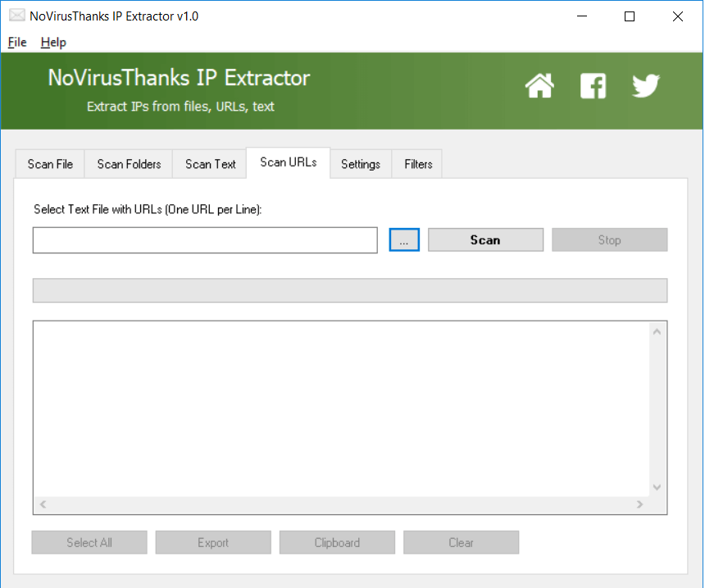The image size is (705, 588).
Task: Maximize the IP Extractor window
Action: click(630, 16)
